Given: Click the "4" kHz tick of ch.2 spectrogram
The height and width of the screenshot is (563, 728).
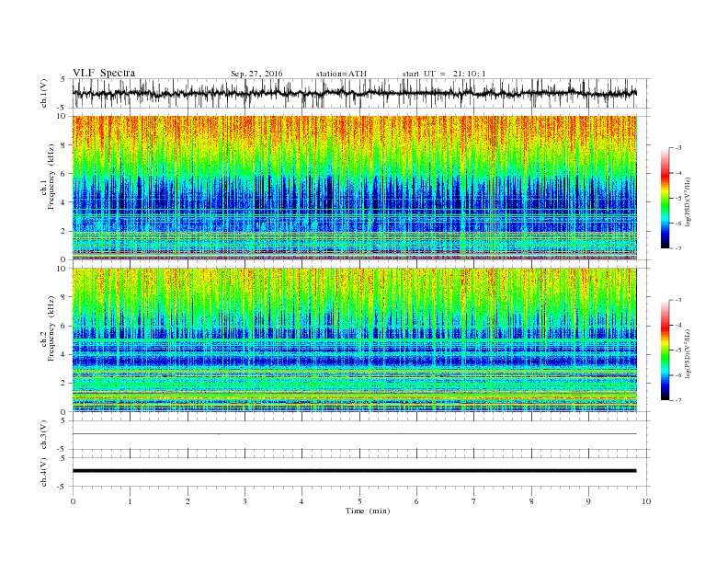Looking at the screenshot, I should point(64,354).
